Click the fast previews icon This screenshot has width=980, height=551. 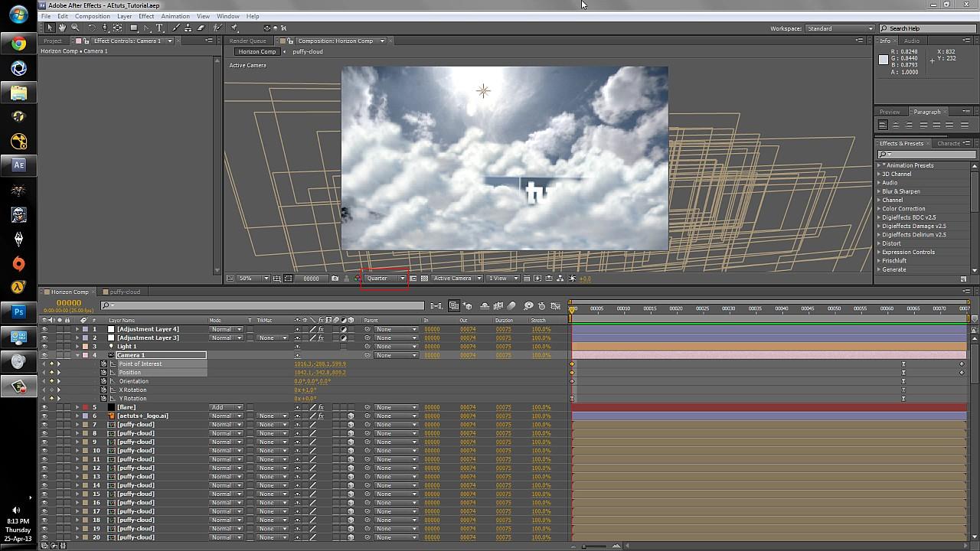[537, 279]
